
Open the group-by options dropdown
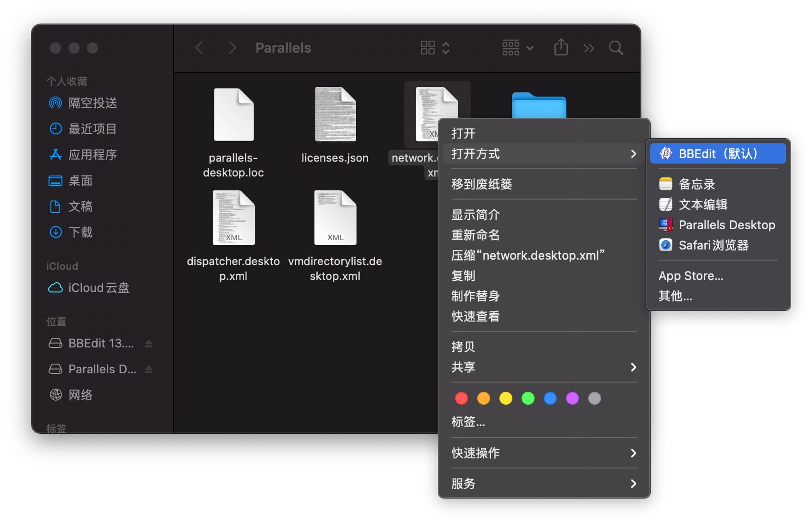(517, 48)
